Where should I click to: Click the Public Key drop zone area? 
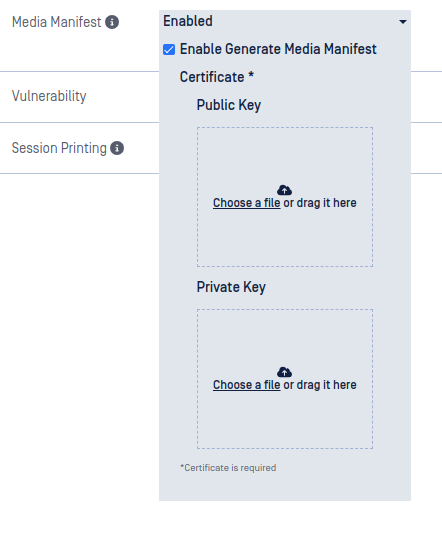(x=285, y=197)
